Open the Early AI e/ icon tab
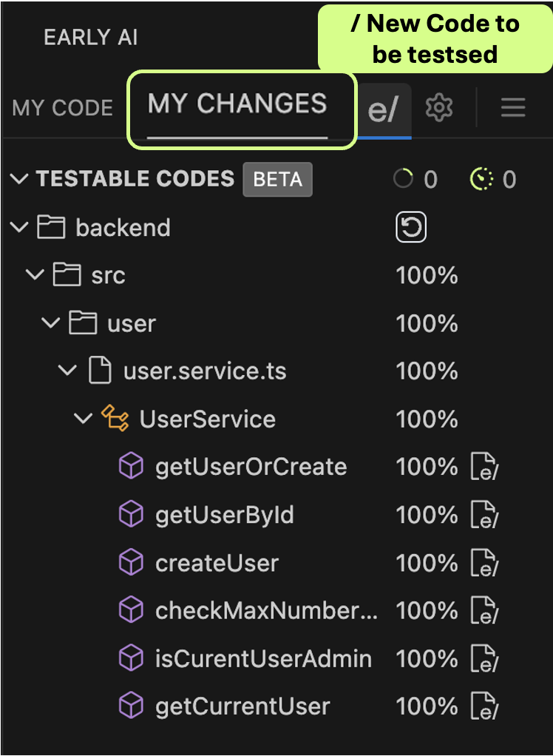 pos(383,109)
